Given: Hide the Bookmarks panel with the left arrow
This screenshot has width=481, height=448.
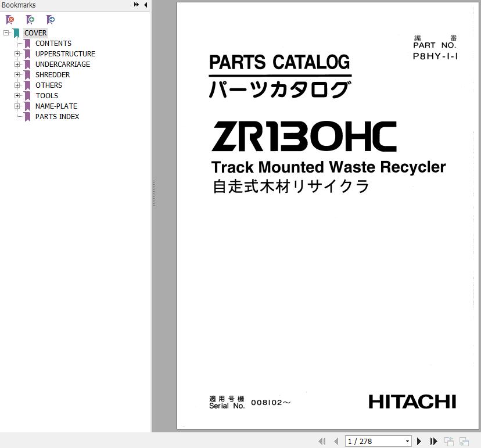Looking at the screenshot, I should coord(145,5).
